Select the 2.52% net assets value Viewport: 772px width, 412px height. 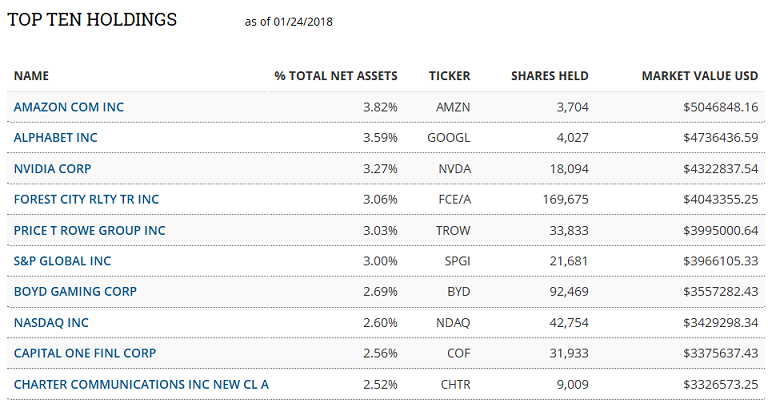tap(380, 384)
